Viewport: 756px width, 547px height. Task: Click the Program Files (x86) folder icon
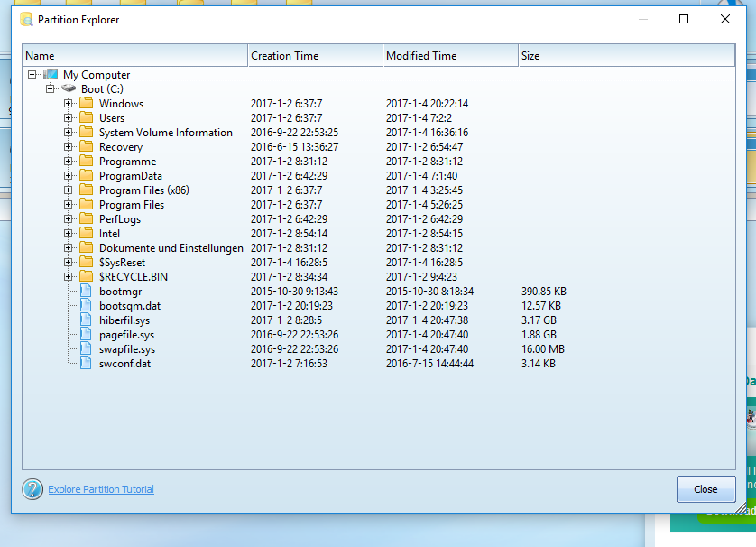tap(87, 190)
